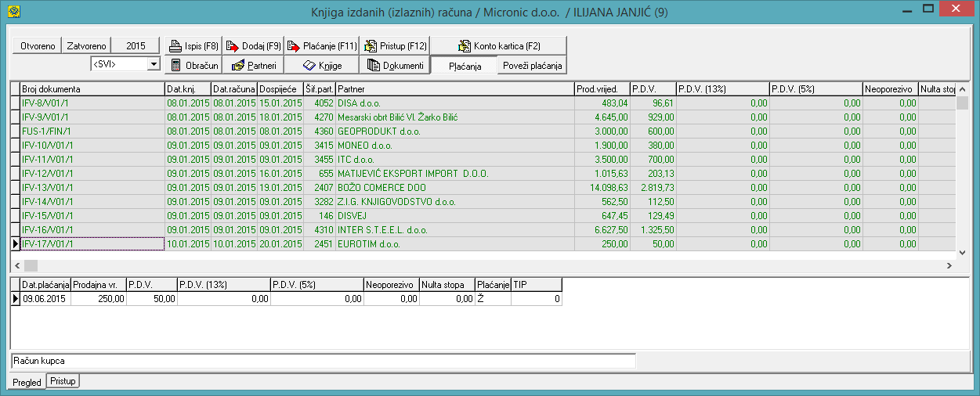Click the Ispis (F8) printer icon

(x=176, y=46)
